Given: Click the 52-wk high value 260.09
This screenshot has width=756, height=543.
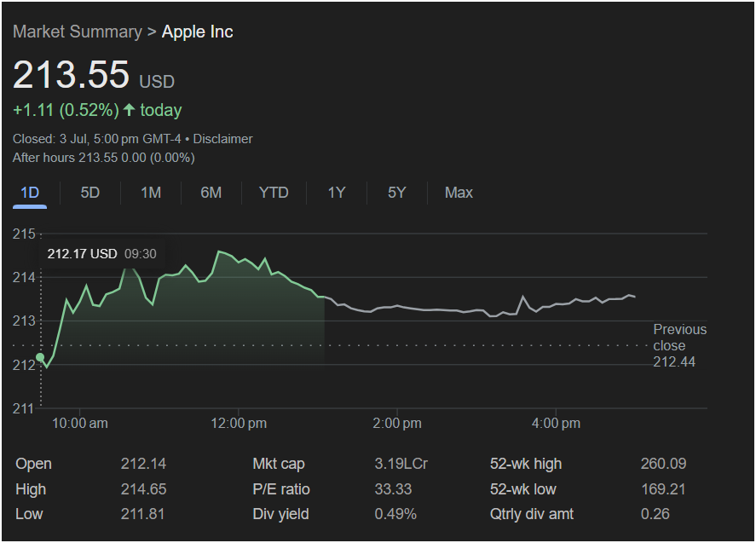Looking at the screenshot, I should tap(663, 464).
